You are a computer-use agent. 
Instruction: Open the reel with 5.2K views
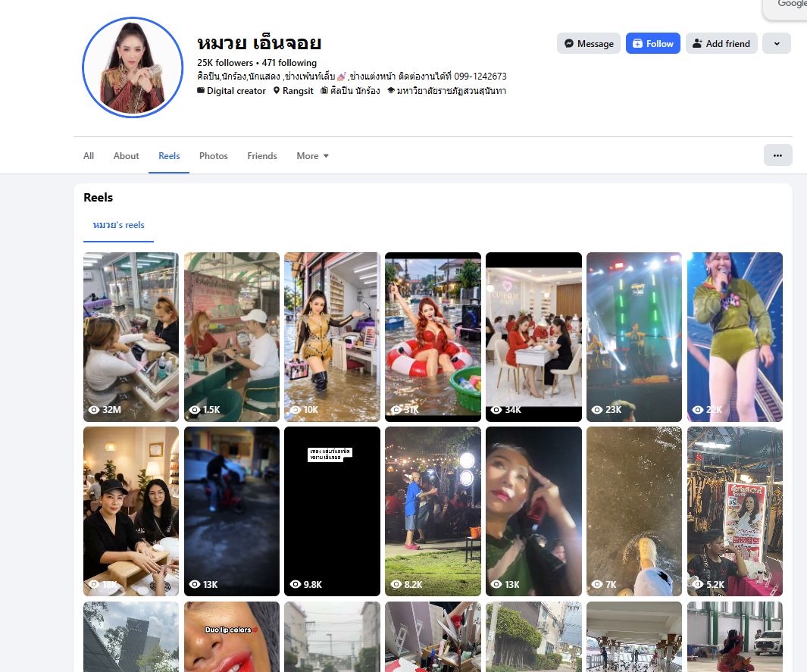735,511
